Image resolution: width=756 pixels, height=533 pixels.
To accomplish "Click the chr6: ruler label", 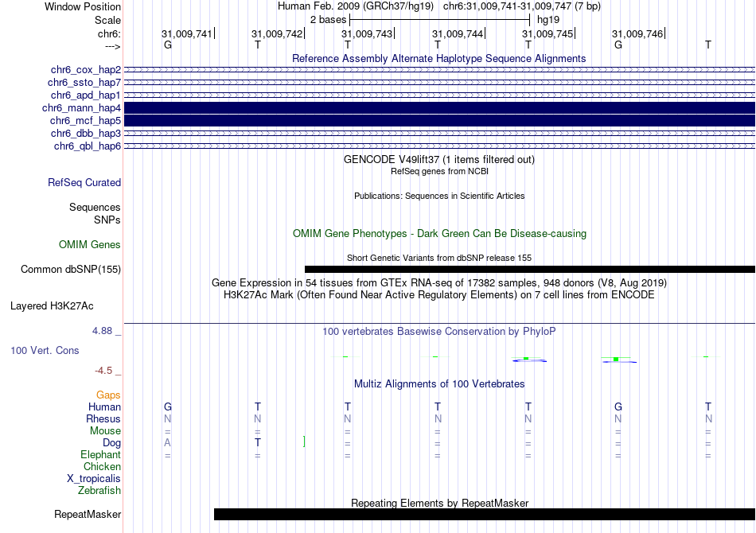I will pos(109,33).
